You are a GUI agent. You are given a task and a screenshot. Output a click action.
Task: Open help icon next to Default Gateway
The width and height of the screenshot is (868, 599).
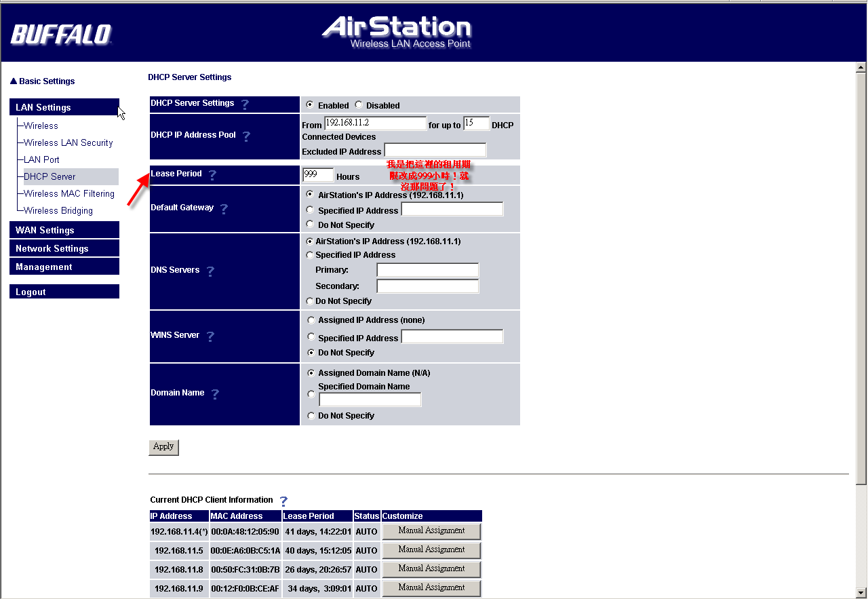(x=224, y=209)
